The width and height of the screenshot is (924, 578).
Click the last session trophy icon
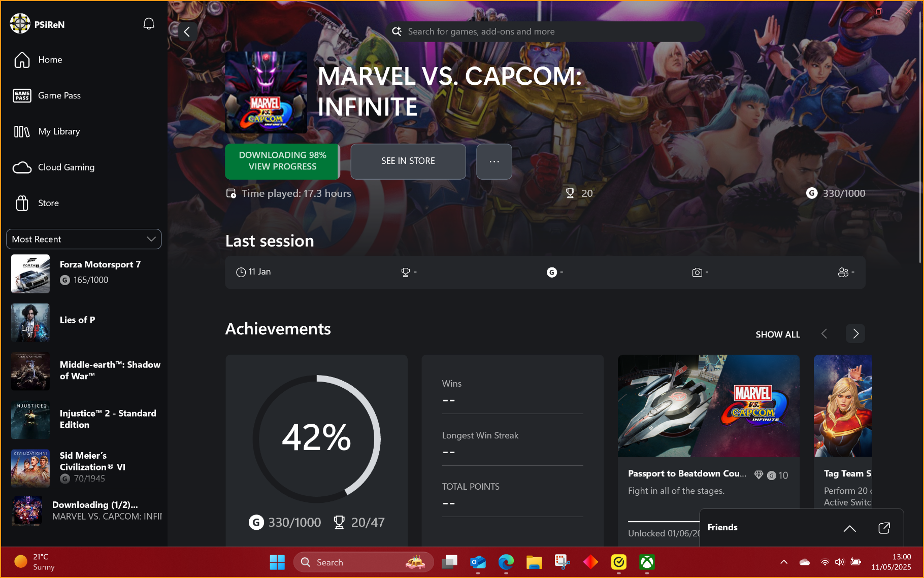click(405, 273)
